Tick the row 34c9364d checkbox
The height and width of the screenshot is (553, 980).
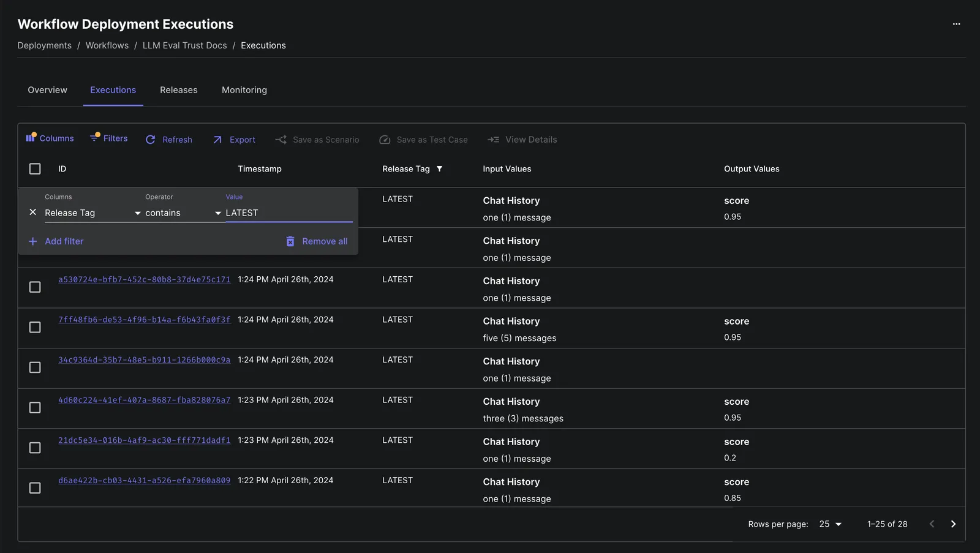(35, 367)
